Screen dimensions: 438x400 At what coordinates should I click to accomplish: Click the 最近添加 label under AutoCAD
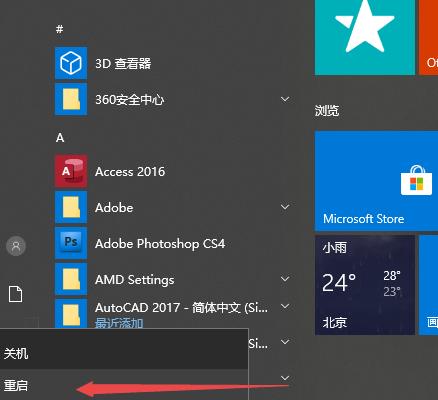[119, 323]
